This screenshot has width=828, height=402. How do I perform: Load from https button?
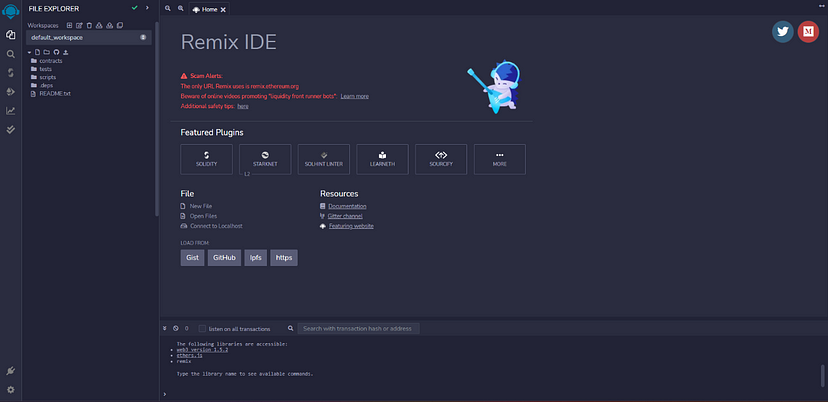coord(284,258)
